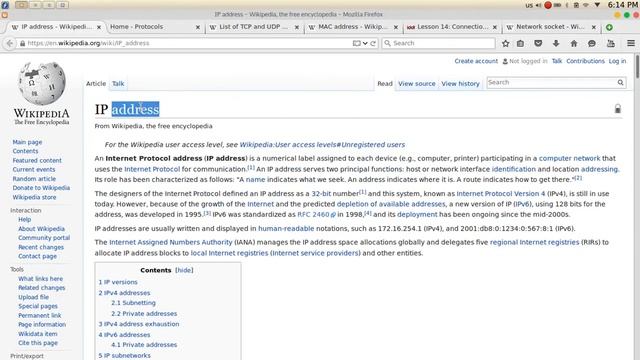Close the Home - Protocols tab

click(198, 27)
